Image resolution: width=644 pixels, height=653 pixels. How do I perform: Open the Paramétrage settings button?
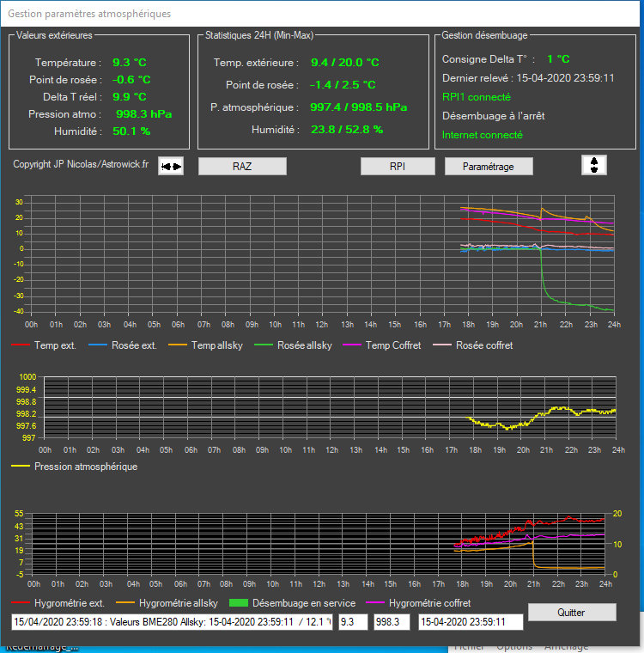coord(489,166)
